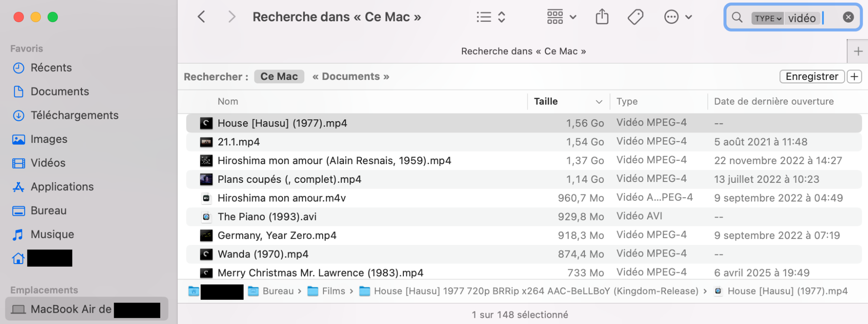Select Germany, Year Zero.mp4
Viewport: 868px width, 324px height.
pos(524,235)
